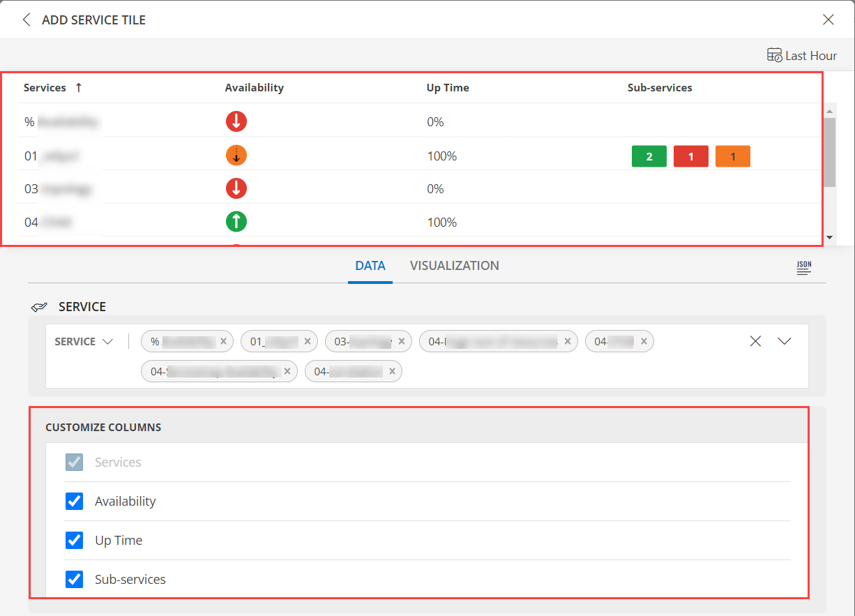Open the Last Hour time range selector
Image resolution: width=855 pixels, height=616 pixels.
tap(801, 55)
